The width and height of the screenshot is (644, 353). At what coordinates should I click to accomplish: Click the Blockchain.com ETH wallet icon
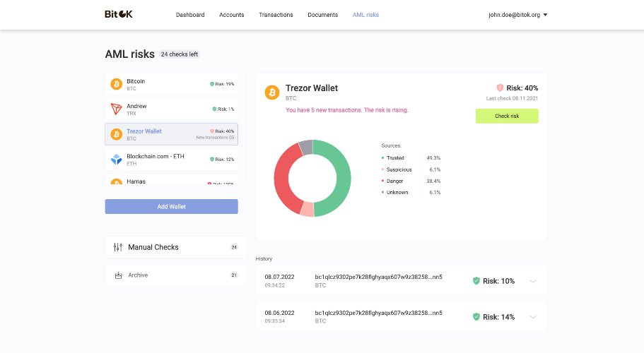116,159
